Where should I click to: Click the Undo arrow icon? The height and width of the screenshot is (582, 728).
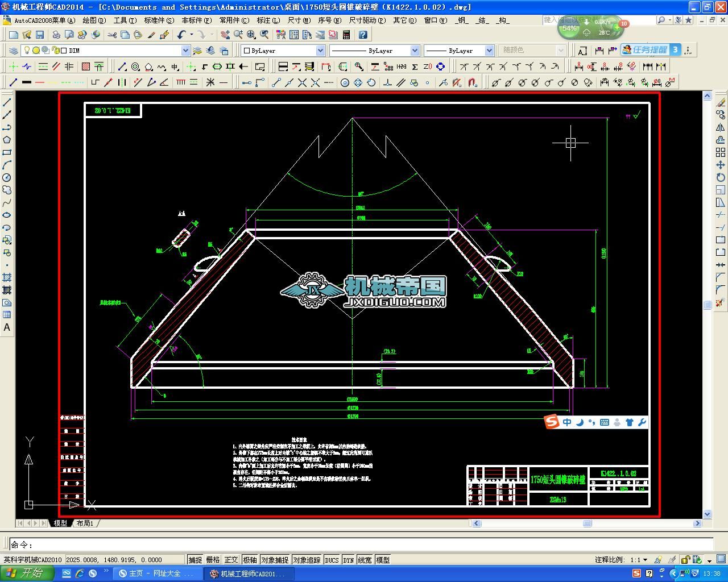(x=181, y=35)
